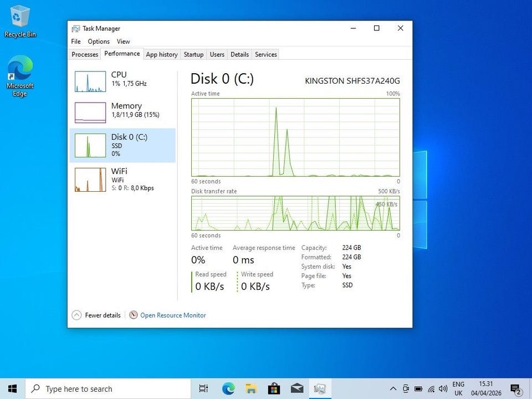
Task: Click the Formatted 224 GB value
Action: [351, 257]
